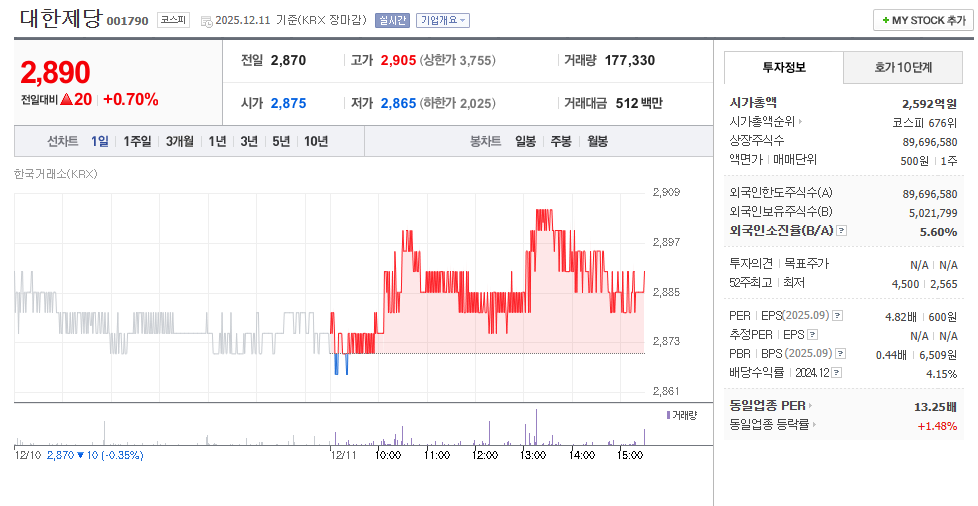Click the calendar icon beside 2025.12.11 date
This screenshot has height=506, width=978.
(x=206, y=21)
